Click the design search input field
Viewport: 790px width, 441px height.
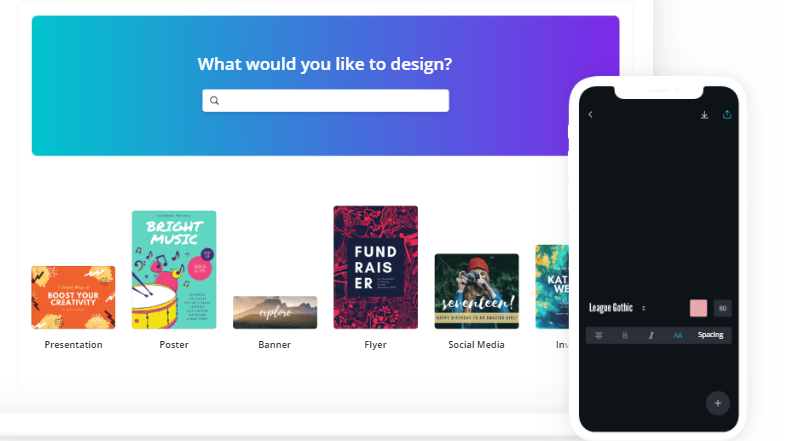pyautogui.click(x=325, y=100)
